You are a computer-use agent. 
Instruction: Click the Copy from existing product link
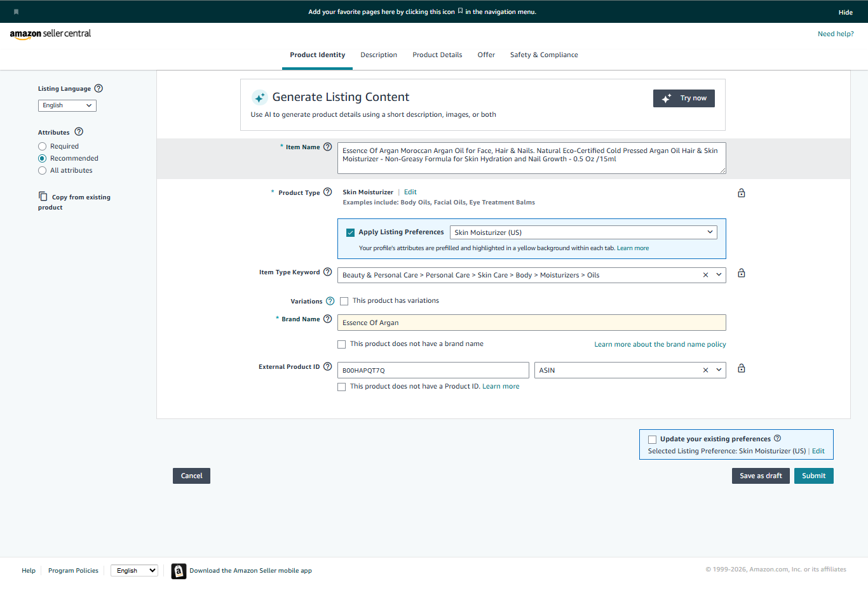tap(74, 203)
